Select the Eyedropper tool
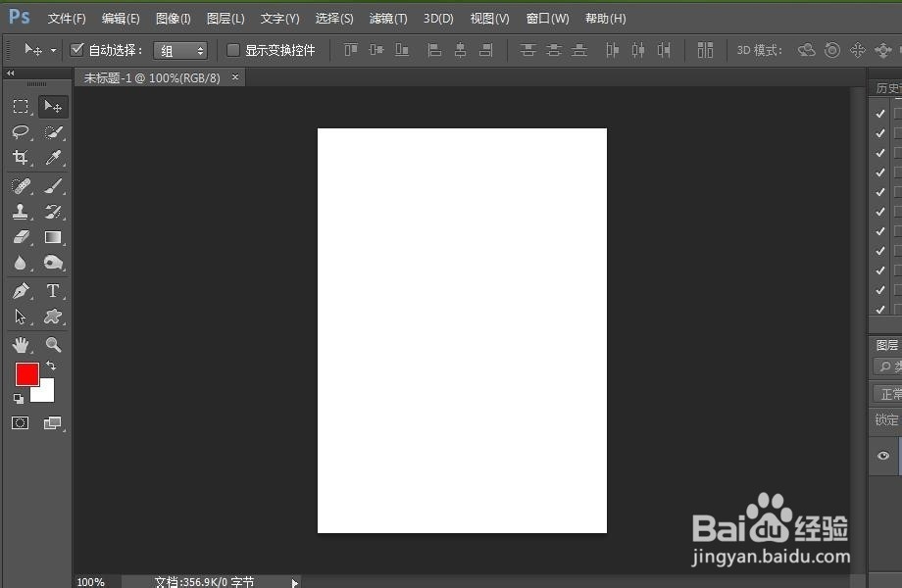 click(53, 158)
